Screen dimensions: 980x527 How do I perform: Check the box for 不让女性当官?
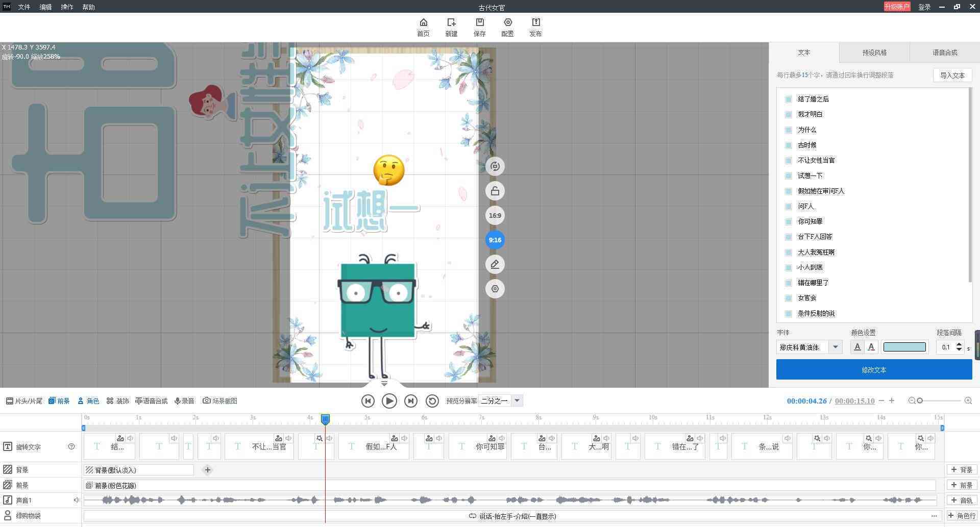click(x=789, y=160)
